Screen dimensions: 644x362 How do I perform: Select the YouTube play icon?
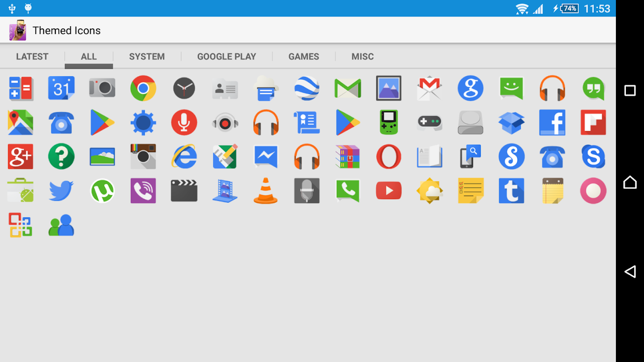click(389, 191)
